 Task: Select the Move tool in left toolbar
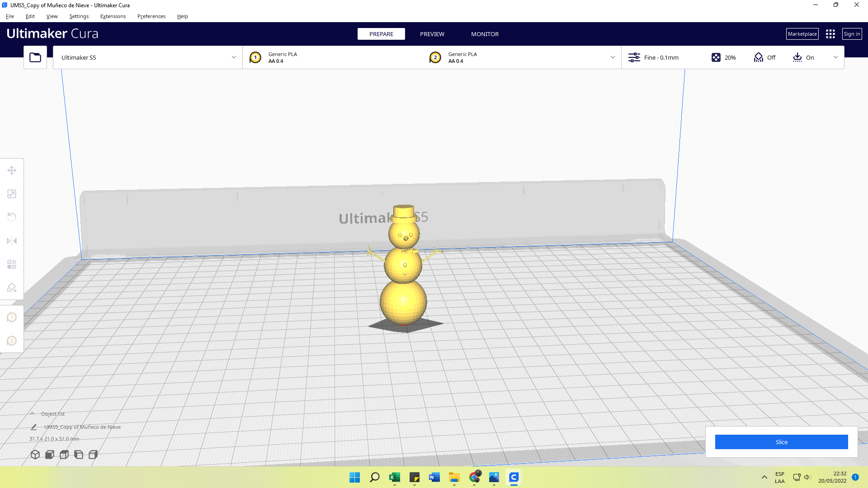[x=12, y=170]
